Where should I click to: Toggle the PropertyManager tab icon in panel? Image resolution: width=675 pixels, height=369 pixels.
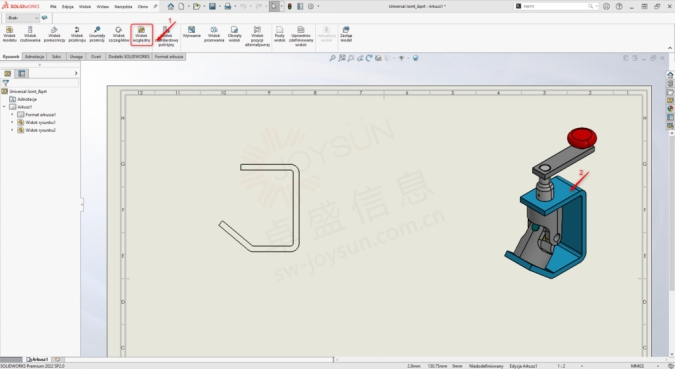tap(22, 73)
